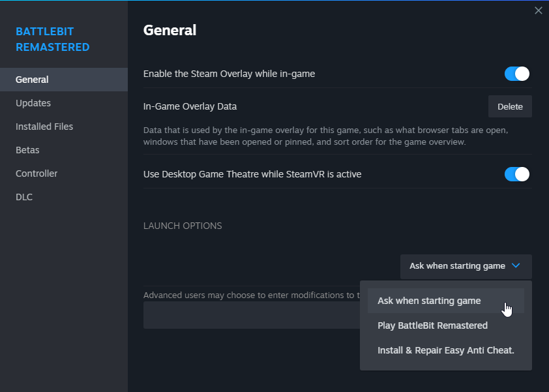Viewport: 549px width, 392px height.
Task: Click the blue chevron arrow on launch dropdown
Action: [x=516, y=266]
